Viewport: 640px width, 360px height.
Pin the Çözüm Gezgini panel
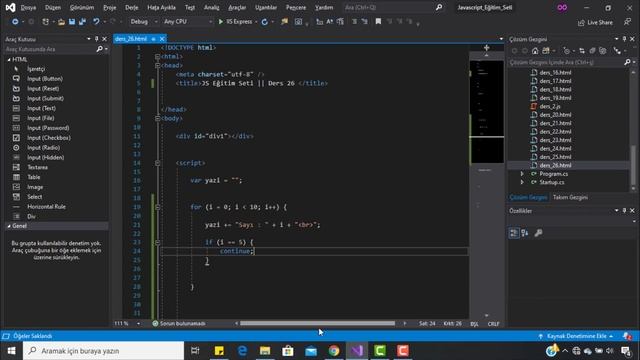624,39
